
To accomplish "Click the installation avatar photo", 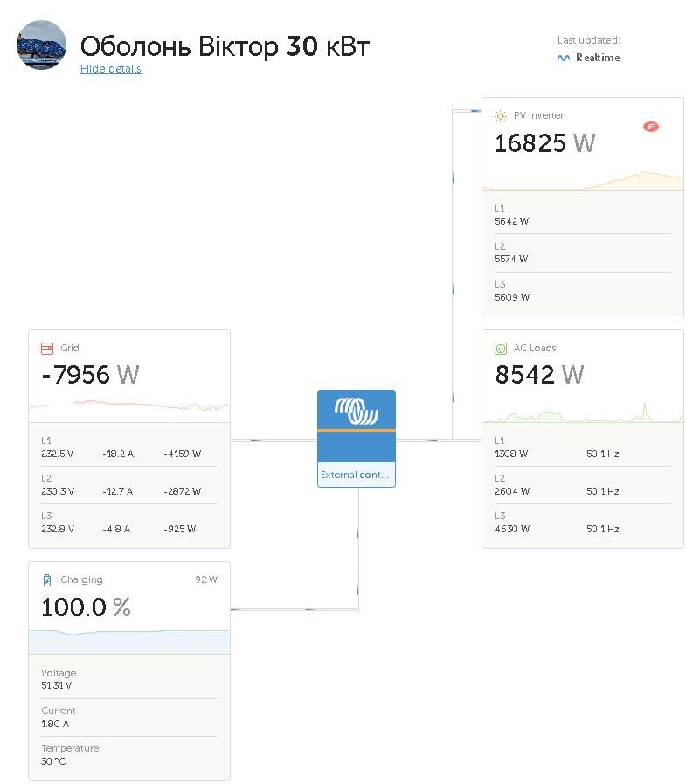I will (41, 45).
